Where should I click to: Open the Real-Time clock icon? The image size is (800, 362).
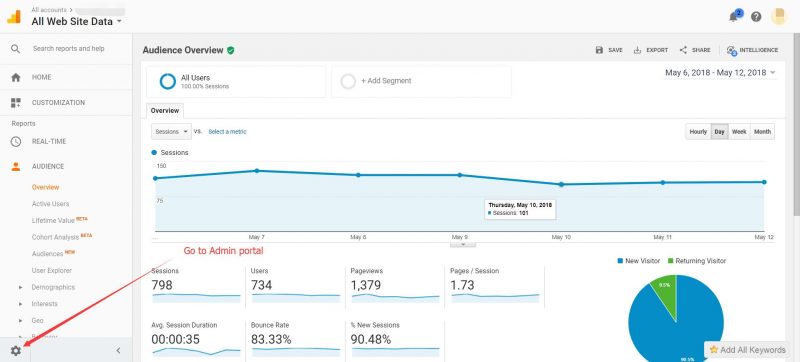(16, 142)
